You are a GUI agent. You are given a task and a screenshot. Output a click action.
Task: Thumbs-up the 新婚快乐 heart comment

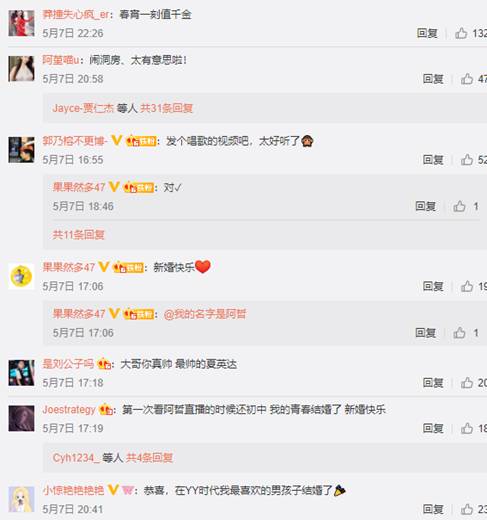point(467,286)
